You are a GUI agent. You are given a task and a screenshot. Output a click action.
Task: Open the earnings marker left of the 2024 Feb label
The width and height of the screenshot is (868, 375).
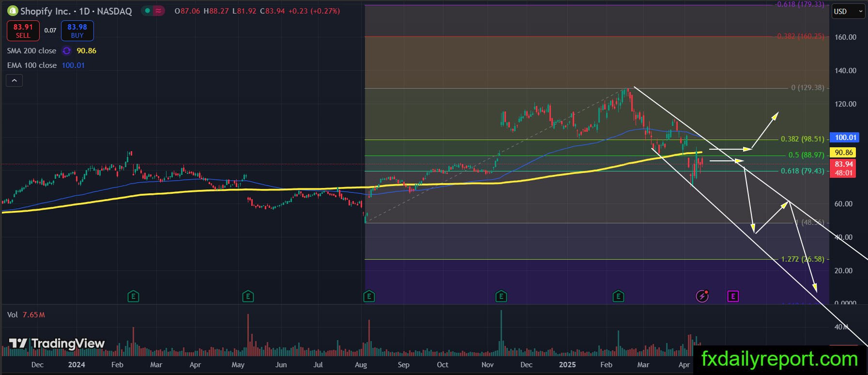133,296
